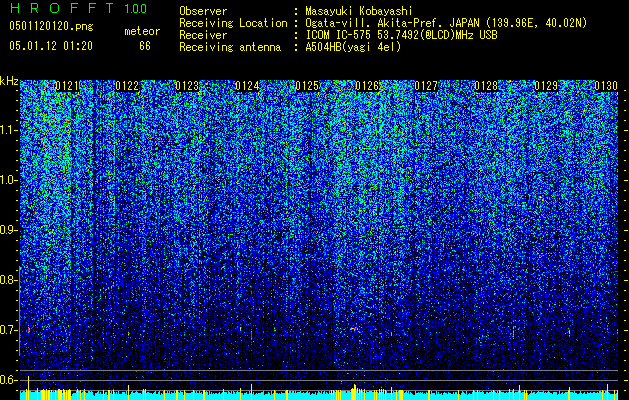This screenshot has height=400, width=629.
Task: Click the A504HB(yagi 4el) antenna text
Action: point(353,47)
